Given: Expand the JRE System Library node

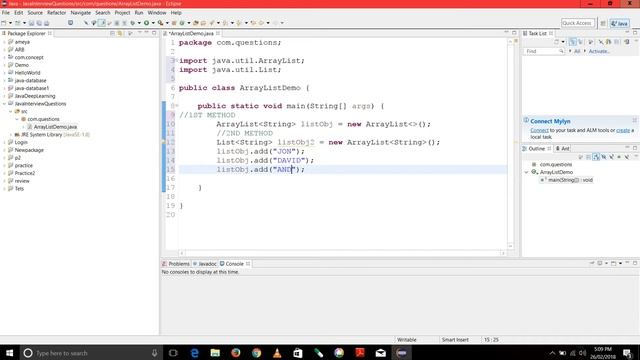Looking at the screenshot, I should [x=11, y=135].
